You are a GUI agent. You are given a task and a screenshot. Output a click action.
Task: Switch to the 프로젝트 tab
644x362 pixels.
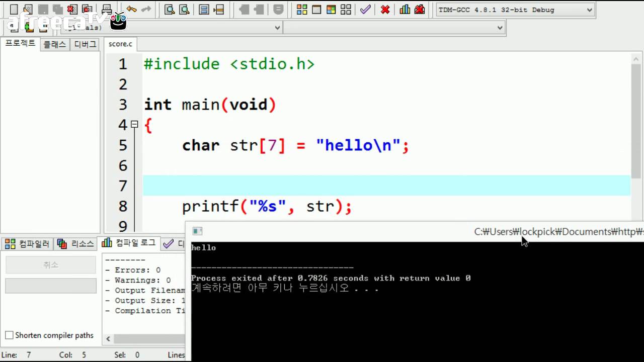pos(20,44)
